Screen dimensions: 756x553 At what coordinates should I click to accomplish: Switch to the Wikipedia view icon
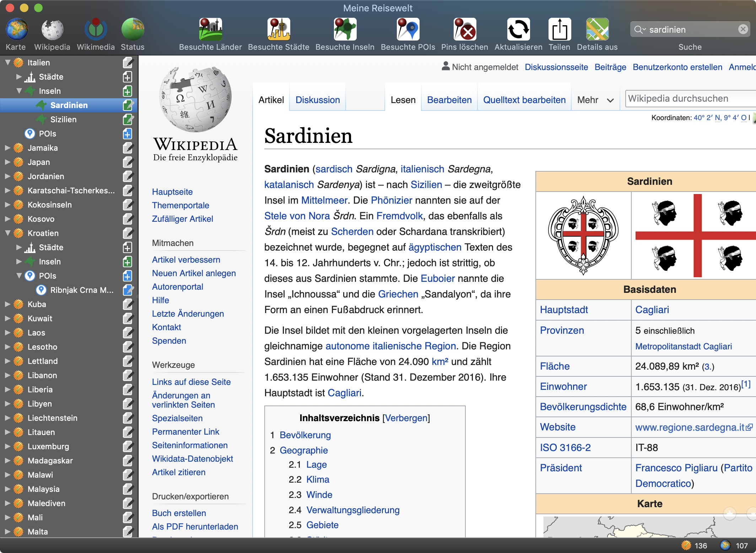pyautogui.click(x=52, y=29)
